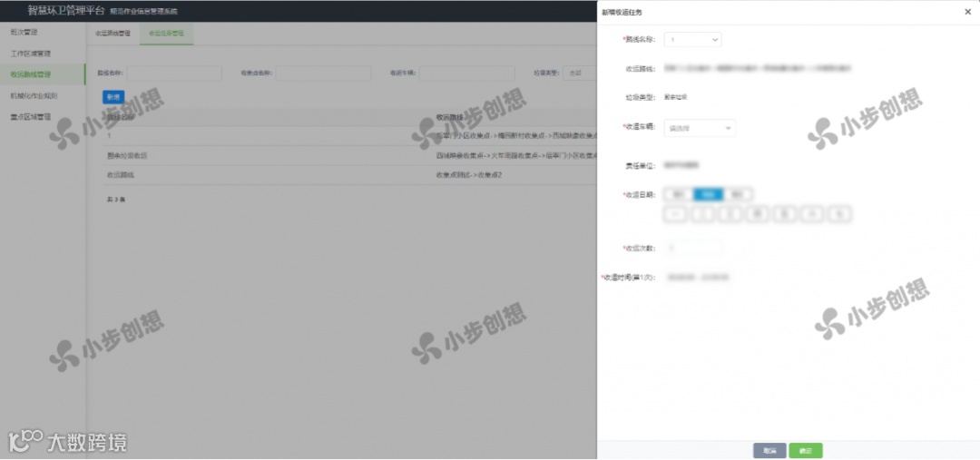Click the 路线名称 search input field
Screen dimensions: 980x460
coord(174,73)
